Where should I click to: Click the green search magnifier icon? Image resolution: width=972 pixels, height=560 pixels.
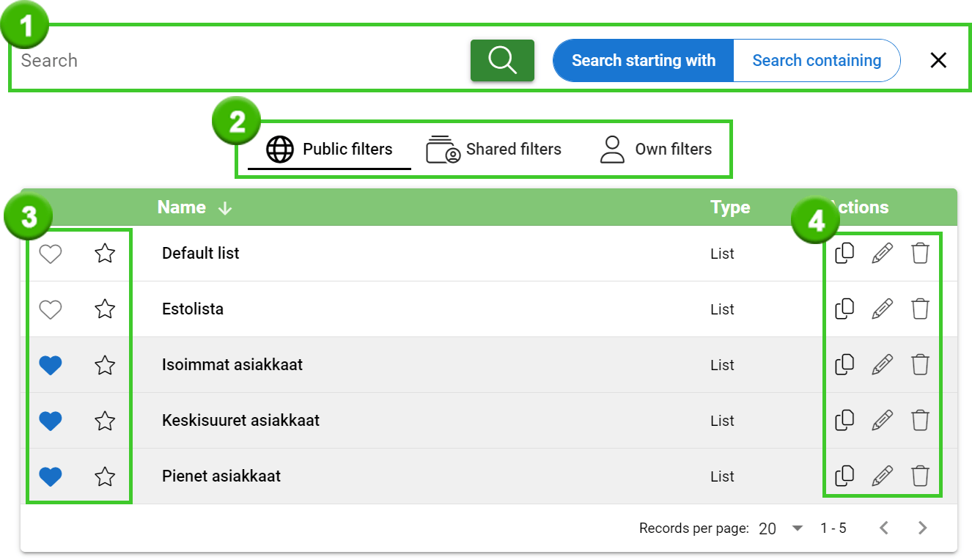point(502,60)
